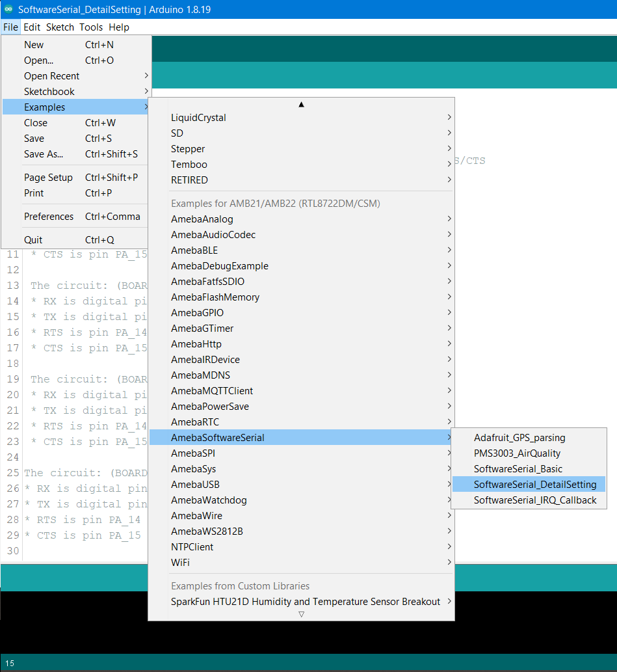This screenshot has width=617, height=672.
Task: Load the PMS3003_AirQuality example
Action: click(529, 453)
